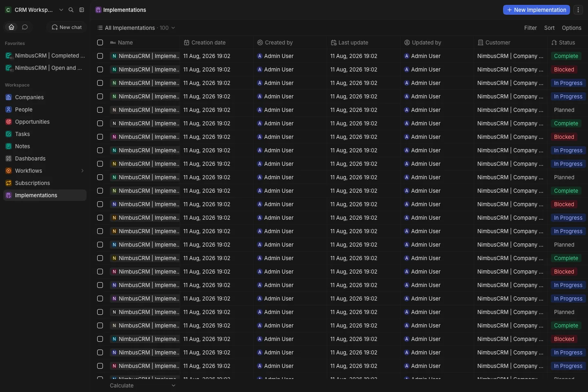This screenshot has height=392, width=588.
Task: Open favorite NimbusCRM | Open and view
Action: pos(45,68)
